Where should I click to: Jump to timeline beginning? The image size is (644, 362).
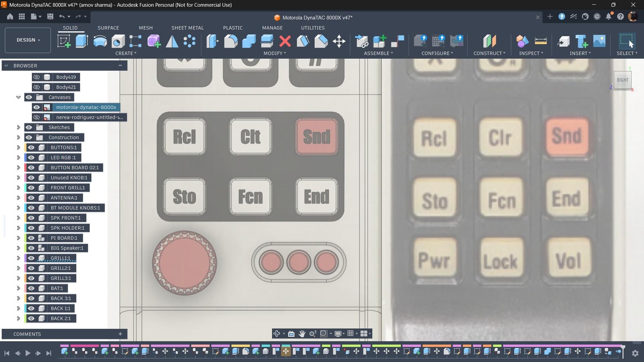tap(7, 353)
